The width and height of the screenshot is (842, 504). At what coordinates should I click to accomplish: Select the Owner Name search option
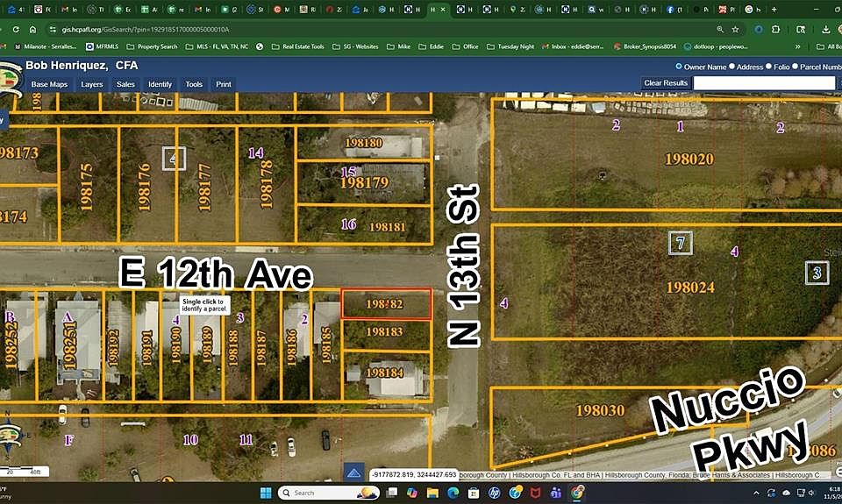tap(679, 67)
